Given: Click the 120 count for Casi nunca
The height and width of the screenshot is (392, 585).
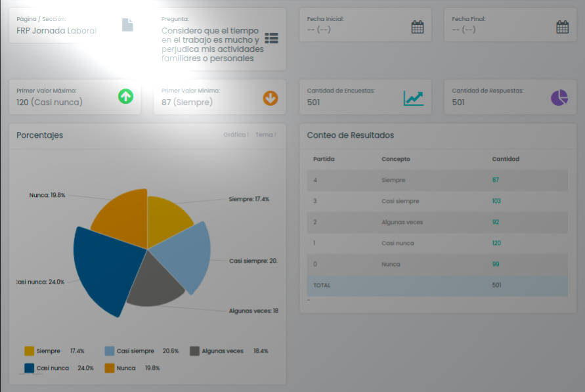Looking at the screenshot, I should 497,243.
